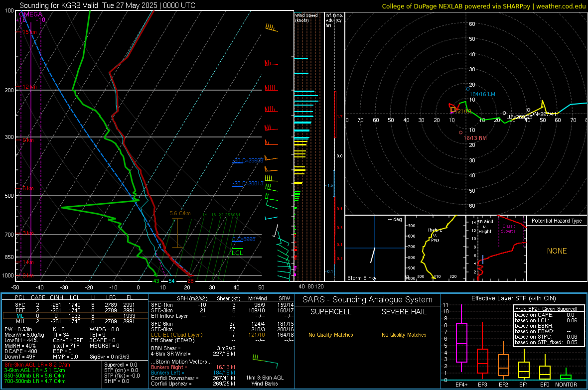Click the based on LCL: 0.06 row

pyautogui.click(x=546, y=320)
